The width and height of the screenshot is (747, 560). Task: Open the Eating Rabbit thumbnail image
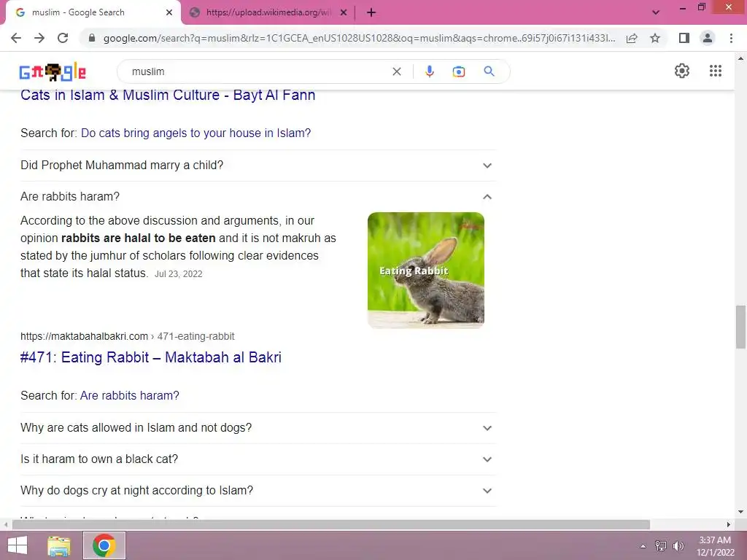click(426, 270)
